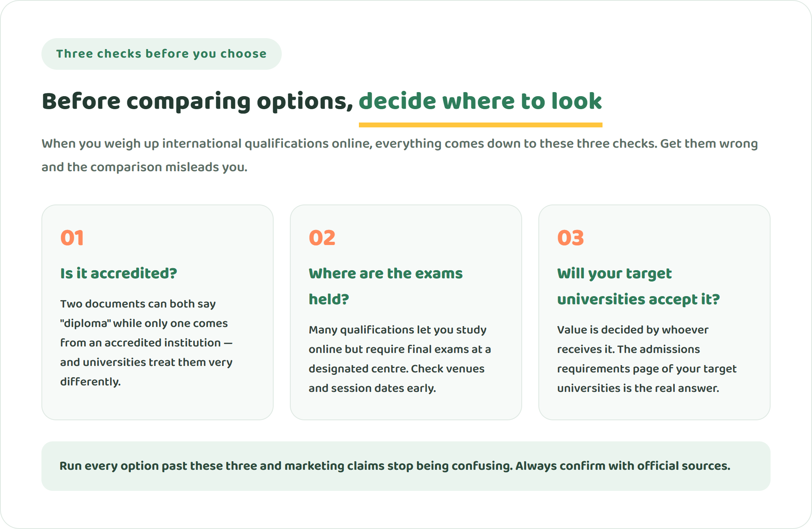Click 'Always confirm with official sources' sentence
This screenshot has width=812, height=529.
(x=623, y=466)
